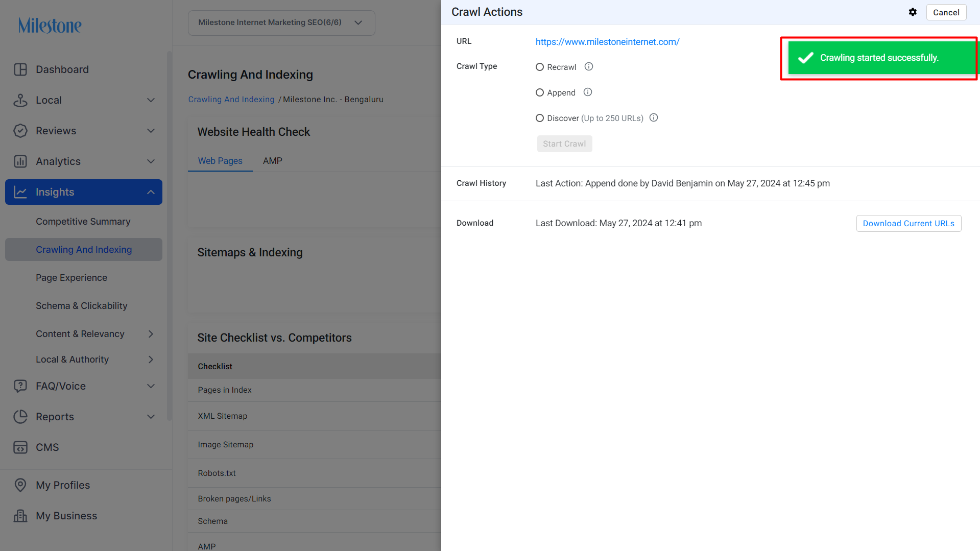Open Schema & Clickability in sidebar

pyautogui.click(x=82, y=306)
